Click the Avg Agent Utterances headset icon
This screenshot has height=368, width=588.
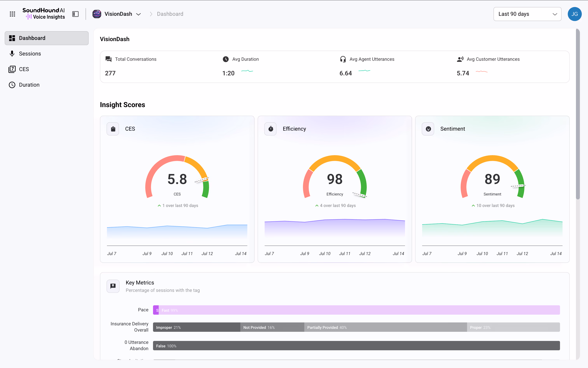coord(343,59)
